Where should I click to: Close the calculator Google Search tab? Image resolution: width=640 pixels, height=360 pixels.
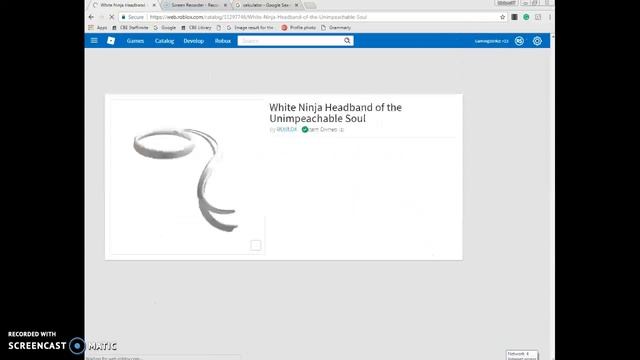297,5
